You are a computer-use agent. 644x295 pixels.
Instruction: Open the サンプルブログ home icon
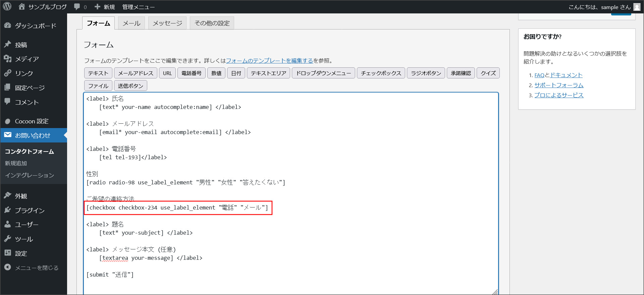22,6
